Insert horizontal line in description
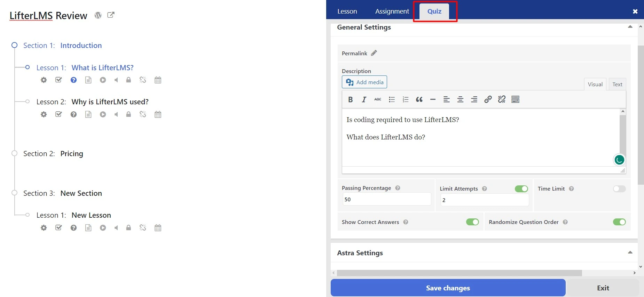This screenshot has height=297, width=644. [433, 99]
